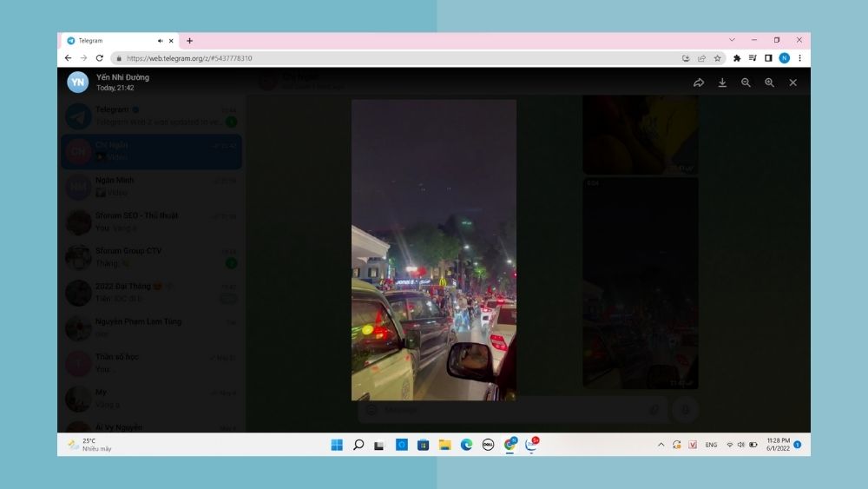Select the Telegram browser tab
Screen dimensions: 868x489
(x=108, y=41)
